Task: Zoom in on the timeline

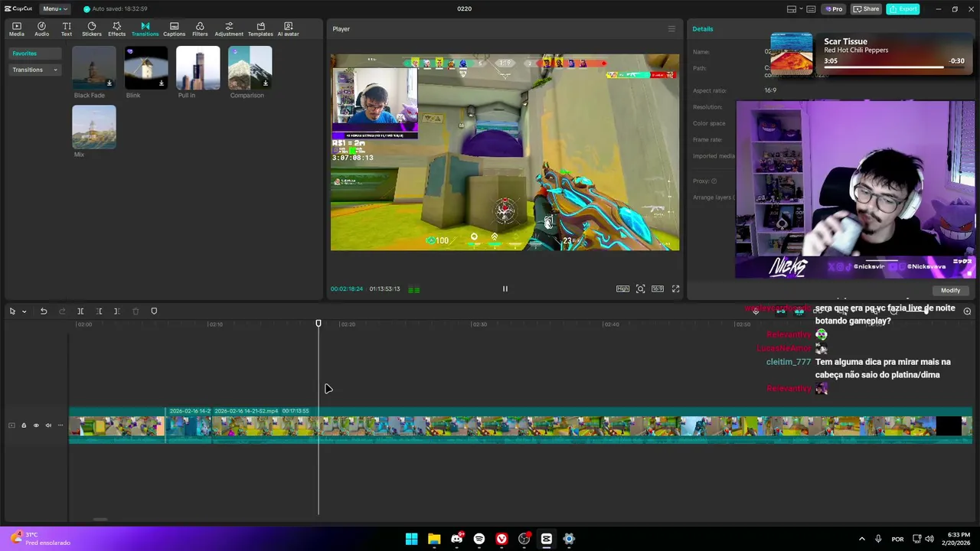Action: (x=967, y=311)
